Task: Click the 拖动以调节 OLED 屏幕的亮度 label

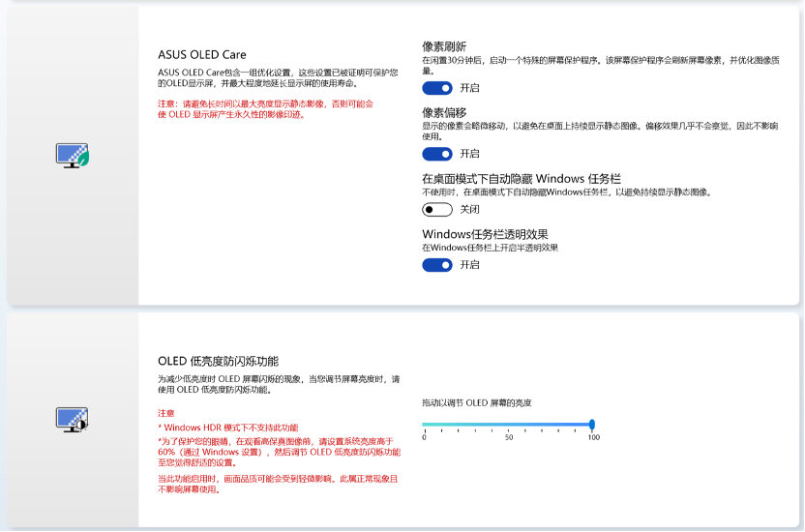Action: pyautogui.click(x=476, y=402)
